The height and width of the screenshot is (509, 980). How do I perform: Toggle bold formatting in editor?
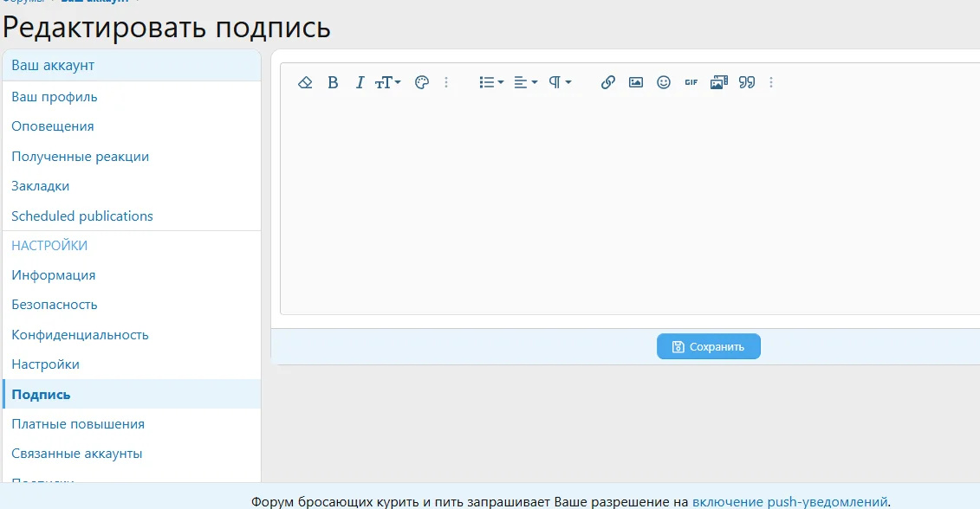click(333, 82)
